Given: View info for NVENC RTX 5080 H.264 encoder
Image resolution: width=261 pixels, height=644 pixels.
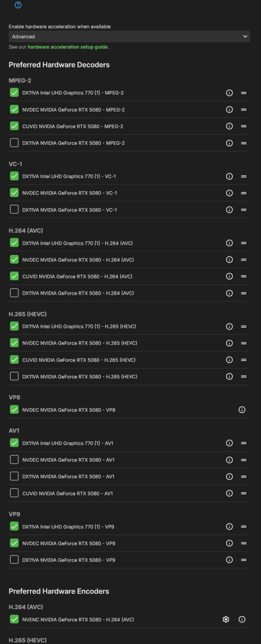Looking at the screenshot, I should pos(242,619).
